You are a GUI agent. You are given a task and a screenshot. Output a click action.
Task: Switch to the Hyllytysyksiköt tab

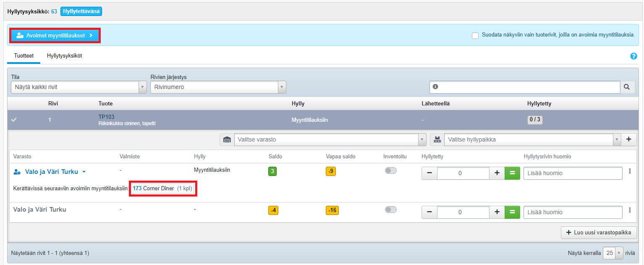pos(64,55)
